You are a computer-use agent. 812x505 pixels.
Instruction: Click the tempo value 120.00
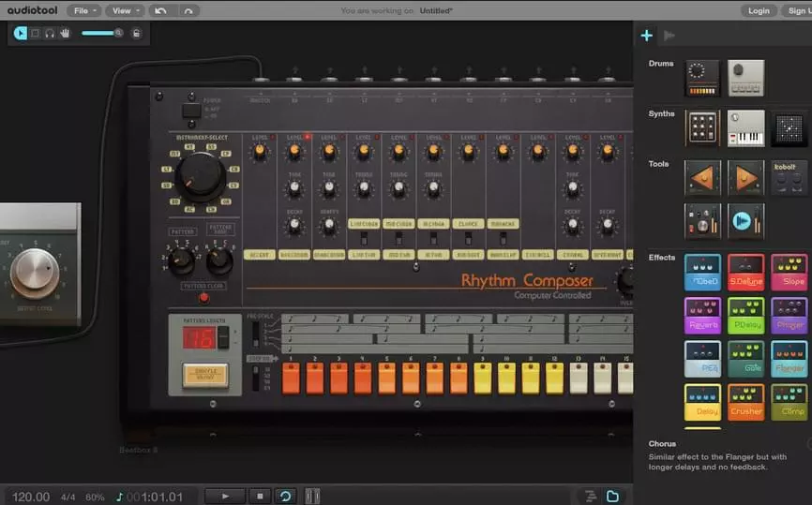pyautogui.click(x=31, y=497)
